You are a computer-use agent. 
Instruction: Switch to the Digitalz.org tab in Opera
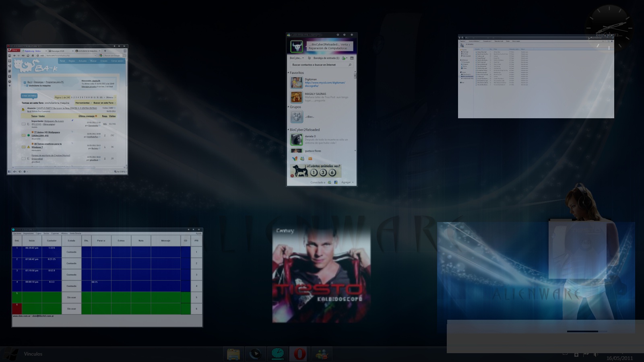(x=35, y=51)
